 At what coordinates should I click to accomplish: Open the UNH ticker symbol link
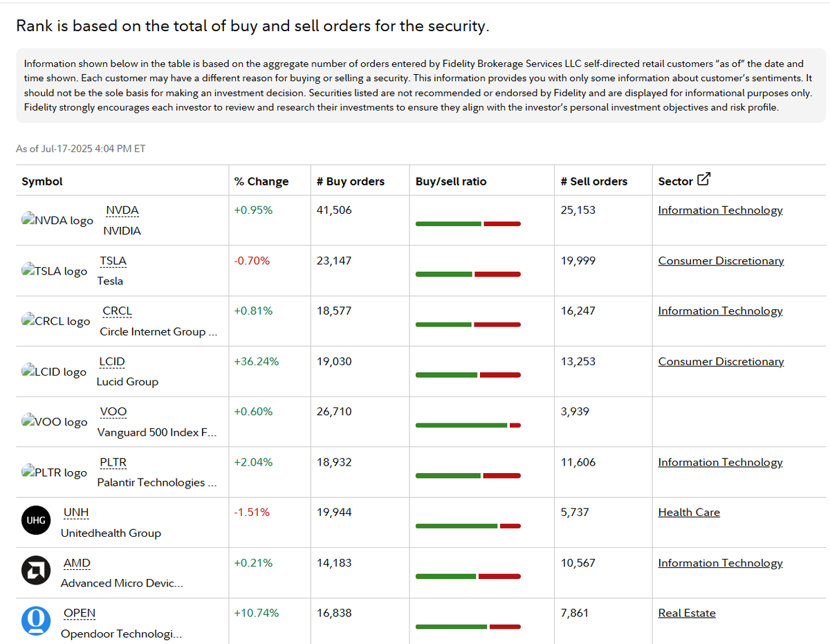[76, 513]
